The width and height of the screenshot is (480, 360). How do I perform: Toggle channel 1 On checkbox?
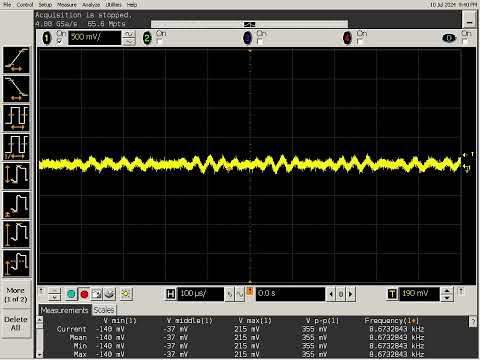(60, 41)
